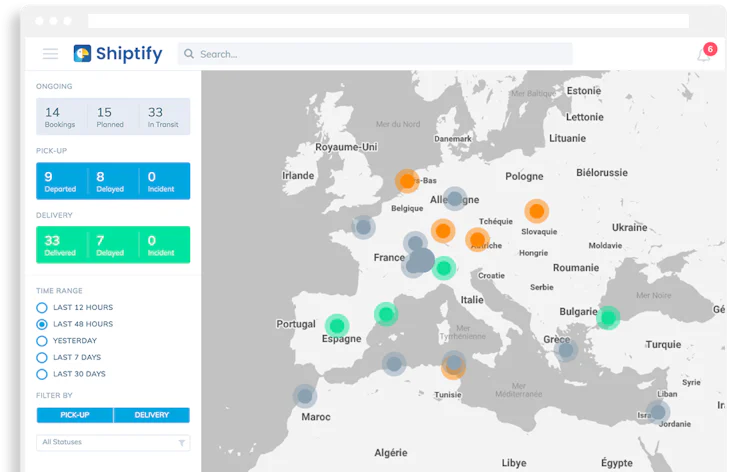Click the magnifier search icon
The width and height of the screenshot is (736, 472).
(x=189, y=54)
